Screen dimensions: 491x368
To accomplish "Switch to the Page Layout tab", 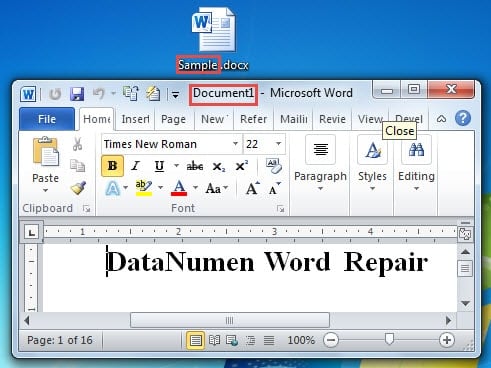I will (x=173, y=119).
